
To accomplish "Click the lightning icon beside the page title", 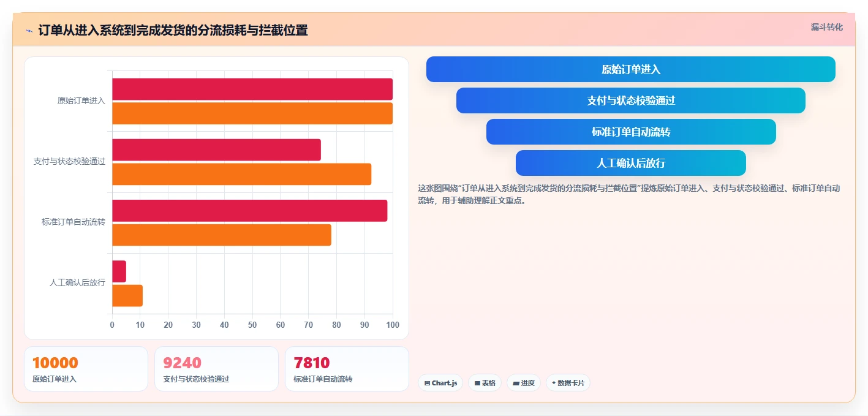I will point(29,30).
